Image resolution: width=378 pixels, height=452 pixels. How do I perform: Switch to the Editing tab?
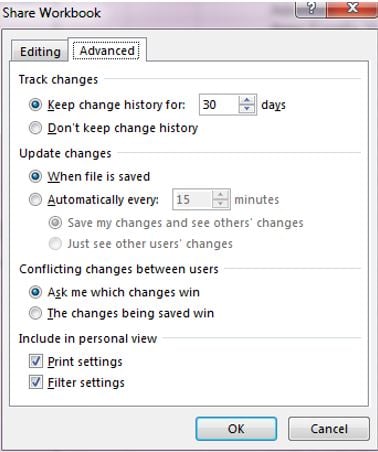click(x=40, y=52)
